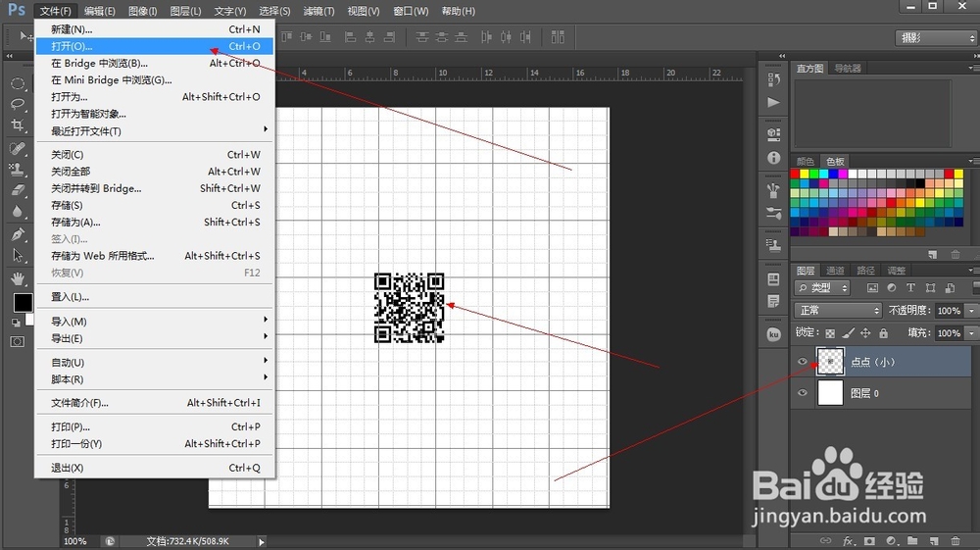This screenshot has height=550, width=980.
Task: Create new fill or adjustment layer icon
Action: click(891, 540)
